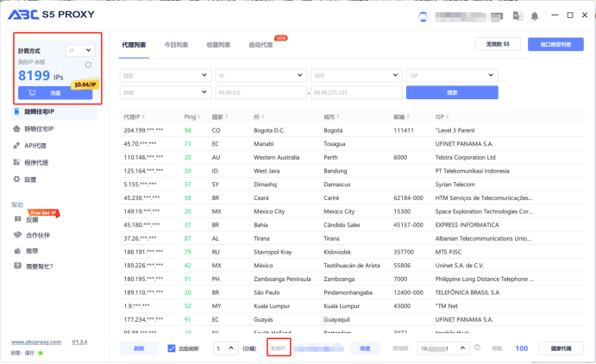The image size is (596, 364).
Task: Open the 合作伙伴 partners item
Action: pyautogui.click(x=37, y=235)
